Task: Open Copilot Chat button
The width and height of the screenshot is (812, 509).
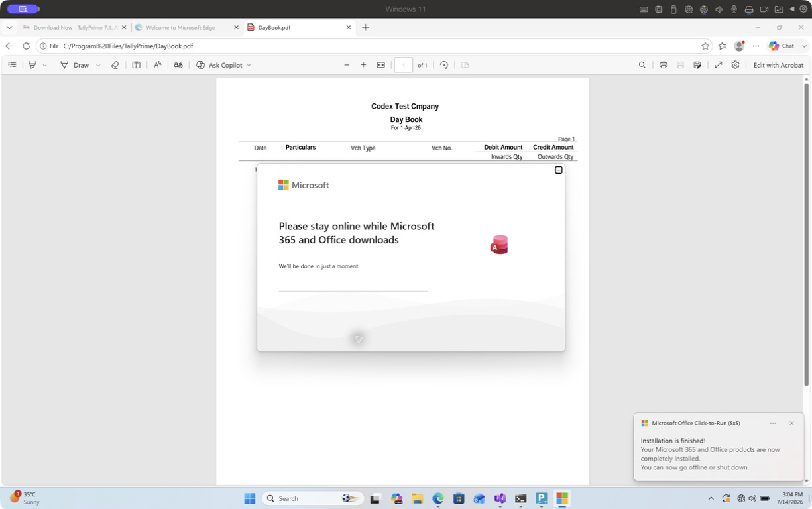Action: pos(782,46)
